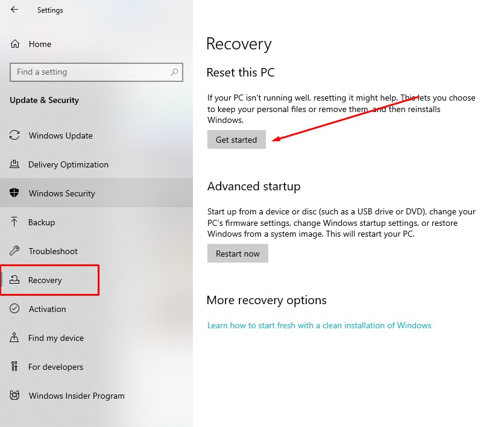Click the Windows Insider Program icon
This screenshot has width=504, height=427.
[14, 396]
